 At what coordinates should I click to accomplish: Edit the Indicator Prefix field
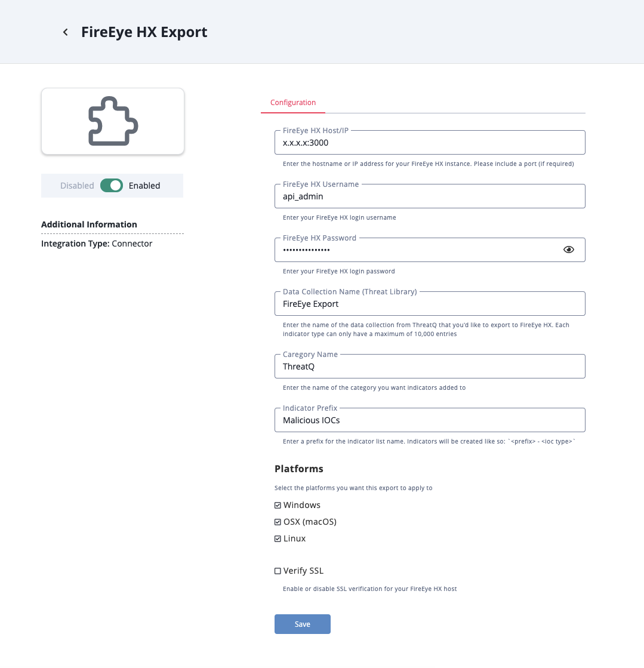[x=430, y=420]
